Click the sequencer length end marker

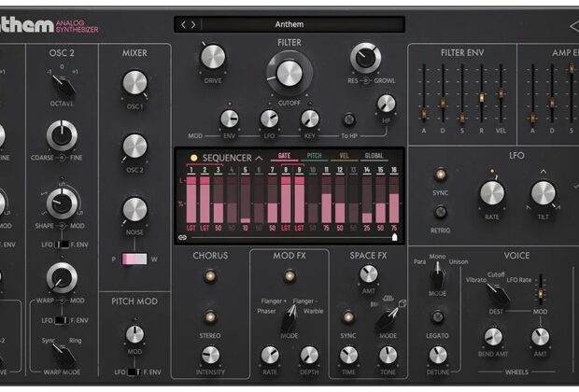pyautogui.click(x=394, y=237)
